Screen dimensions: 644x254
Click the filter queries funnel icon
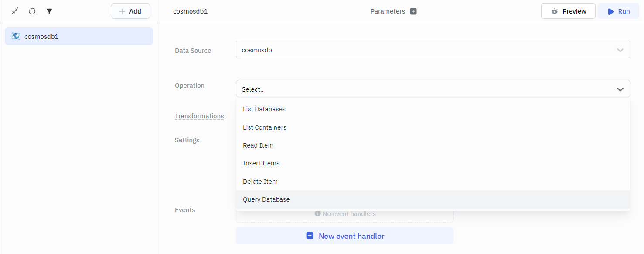(49, 11)
